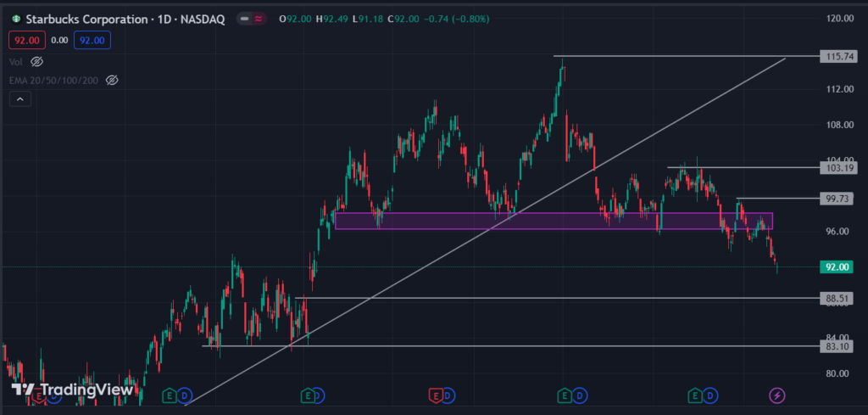Screen dimensions: 868x415
Task: Click the 88.51 price label on the price axis
Action: (837, 299)
